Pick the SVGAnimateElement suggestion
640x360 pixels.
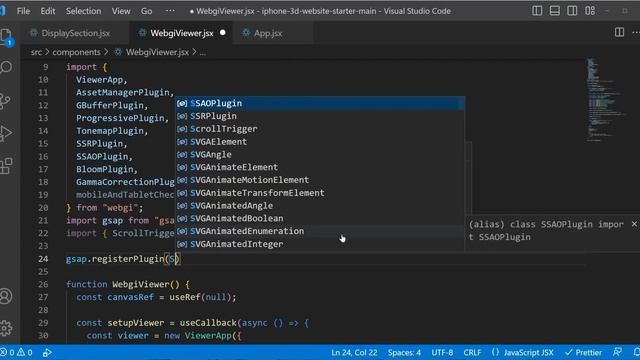point(320,167)
